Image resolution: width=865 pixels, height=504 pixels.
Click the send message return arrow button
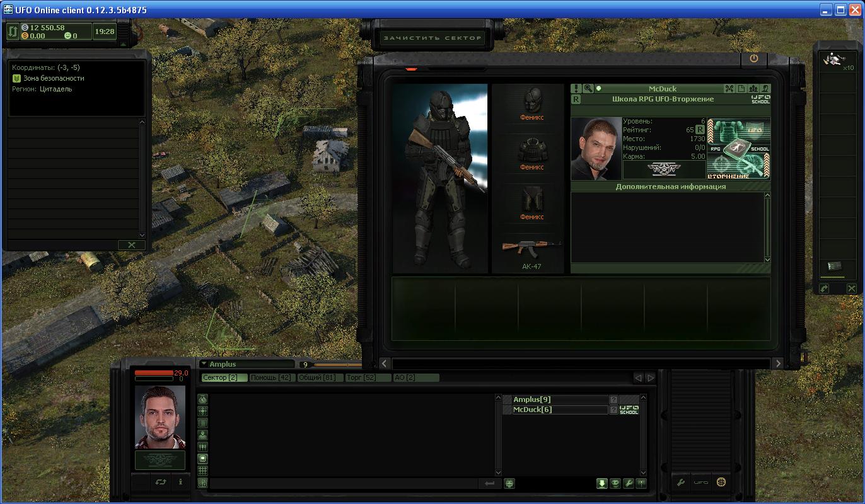489,483
